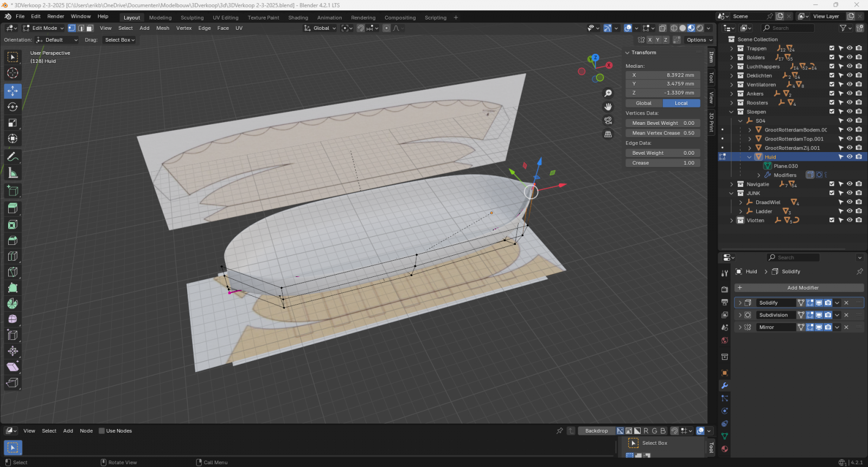Open the Drag Select Box dropdown
The width and height of the screenshot is (868, 467).
(120, 40)
